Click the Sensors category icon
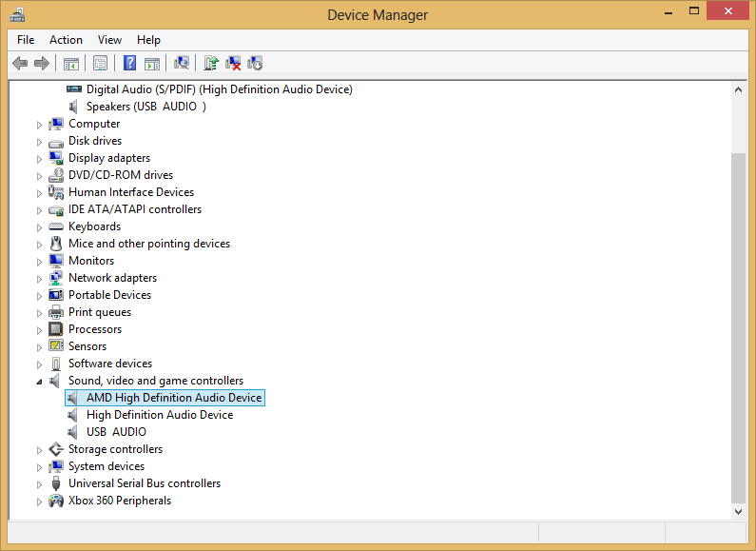This screenshot has width=756, height=551. (56, 346)
